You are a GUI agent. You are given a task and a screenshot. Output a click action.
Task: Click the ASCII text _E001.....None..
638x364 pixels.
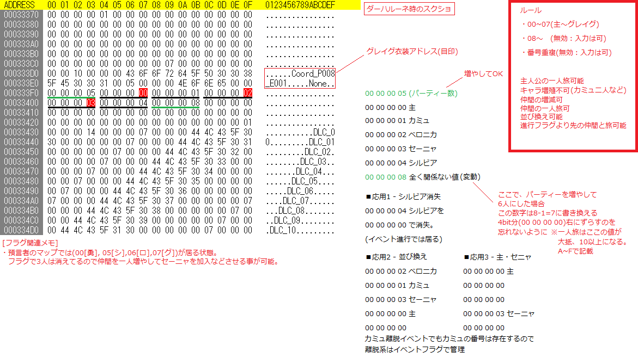click(x=300, y=83)
